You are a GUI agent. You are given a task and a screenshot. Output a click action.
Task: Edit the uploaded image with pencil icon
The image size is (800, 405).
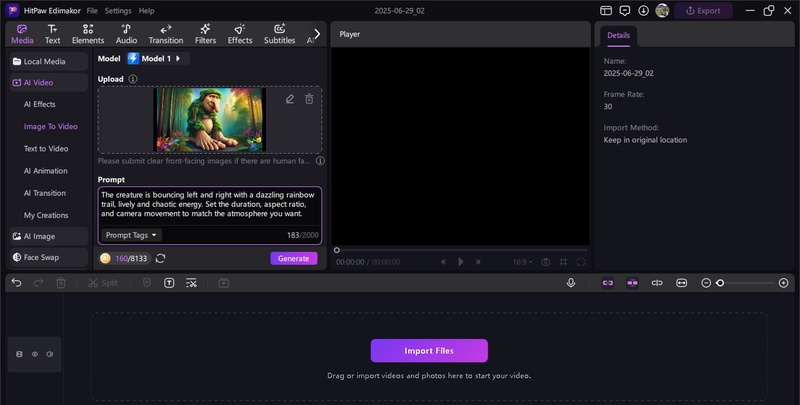pyautogui.click(x=290, y=99)
